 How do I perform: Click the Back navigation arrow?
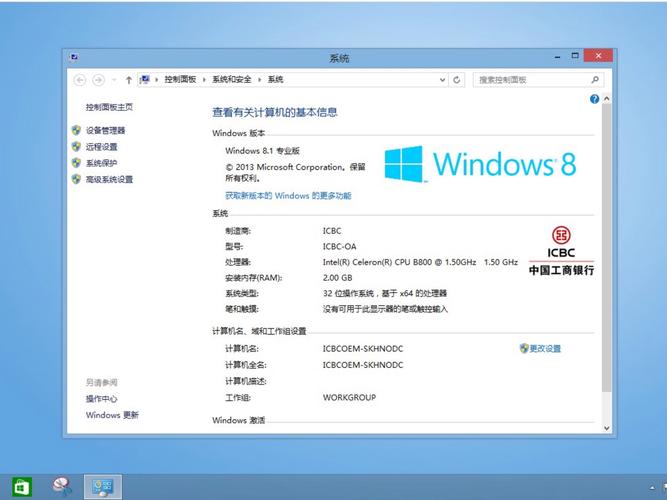click(x=80, y=80)
